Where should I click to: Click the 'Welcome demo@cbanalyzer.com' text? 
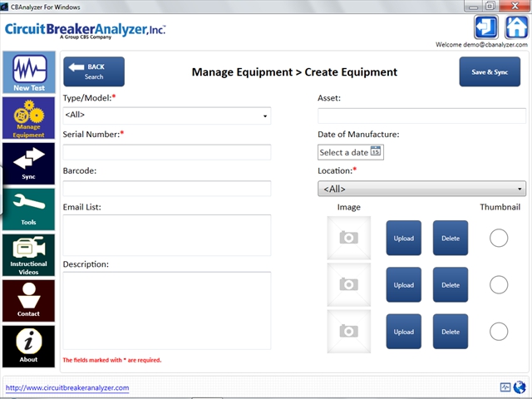point(481,44)
